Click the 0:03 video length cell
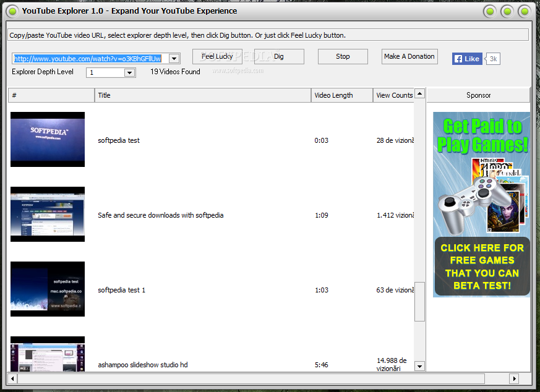The image size is (540, 392). click(321, 140)
